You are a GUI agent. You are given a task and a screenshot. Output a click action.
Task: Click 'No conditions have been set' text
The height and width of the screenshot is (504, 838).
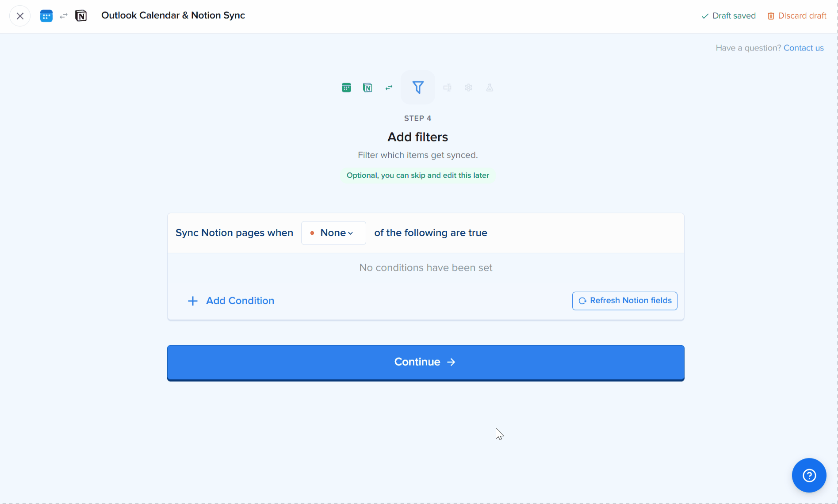pos(426,268)
